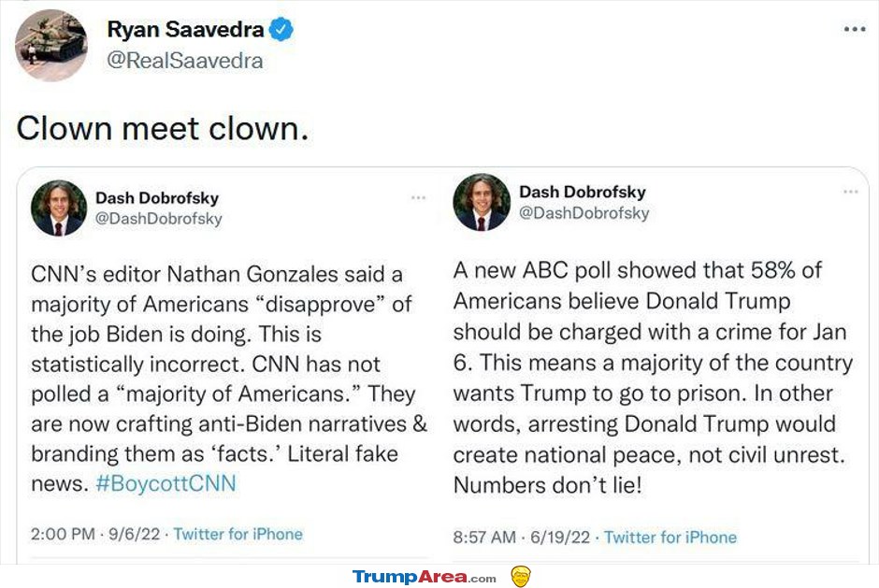The height and width of the screenshot is (588, 879).
Task: Open Dash Dobrofsky's avatar in the CNN tweet
Action: (59, 208)
